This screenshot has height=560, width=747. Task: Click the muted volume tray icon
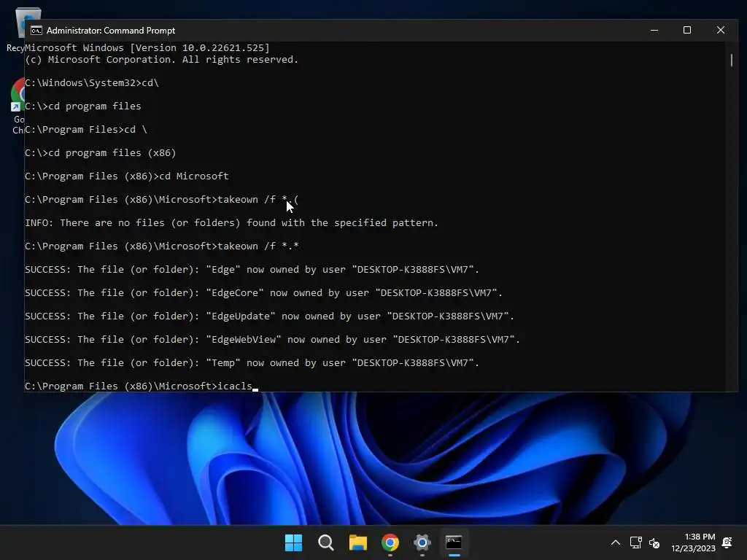click(654, 542)
